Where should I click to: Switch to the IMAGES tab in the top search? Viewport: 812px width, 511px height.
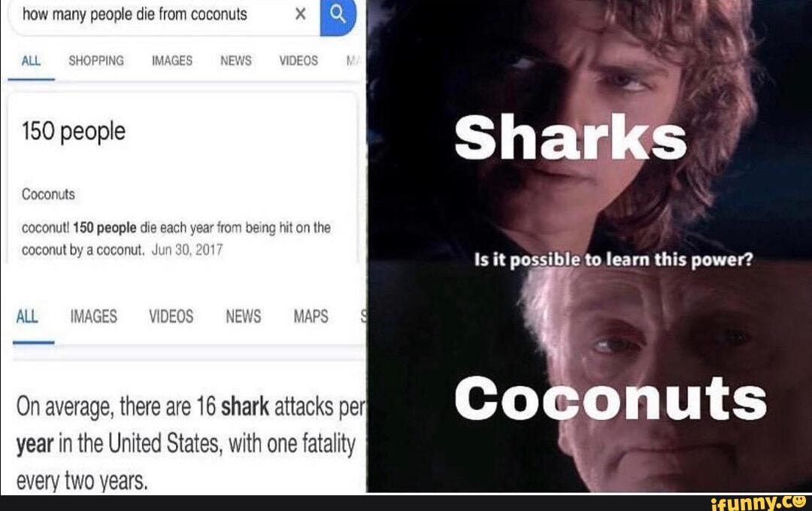point(172,61)
